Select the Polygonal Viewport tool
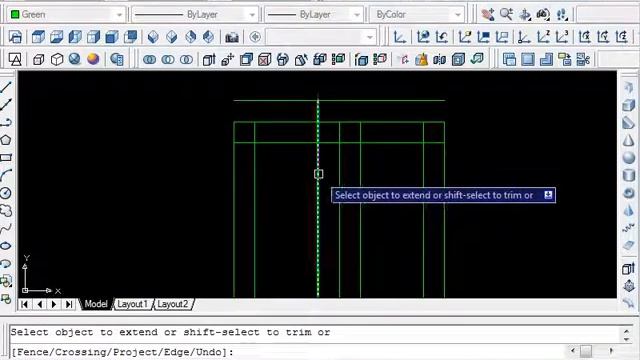Screen dimensions: 640x360 [546, 60]
